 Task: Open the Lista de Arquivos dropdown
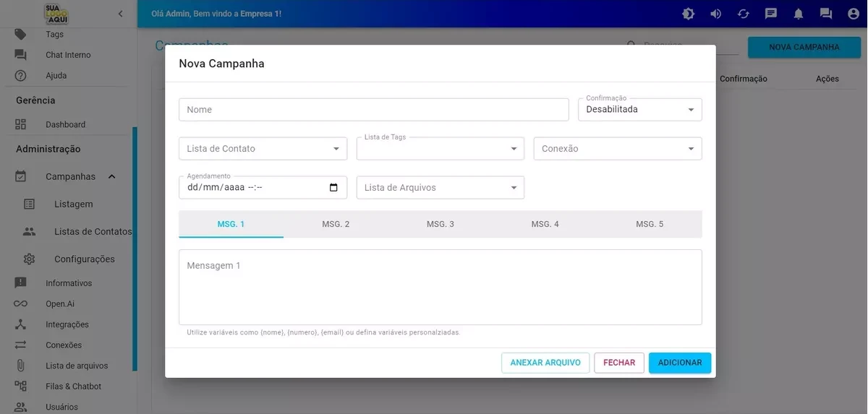(x=440, y=188)
